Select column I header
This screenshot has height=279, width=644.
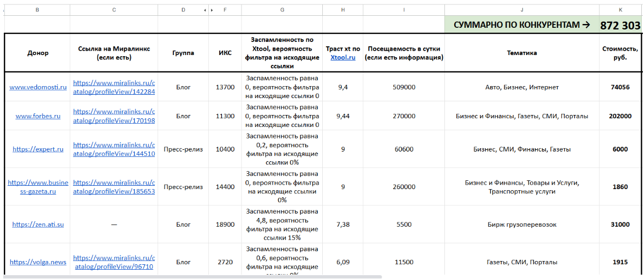coord(404,9)
